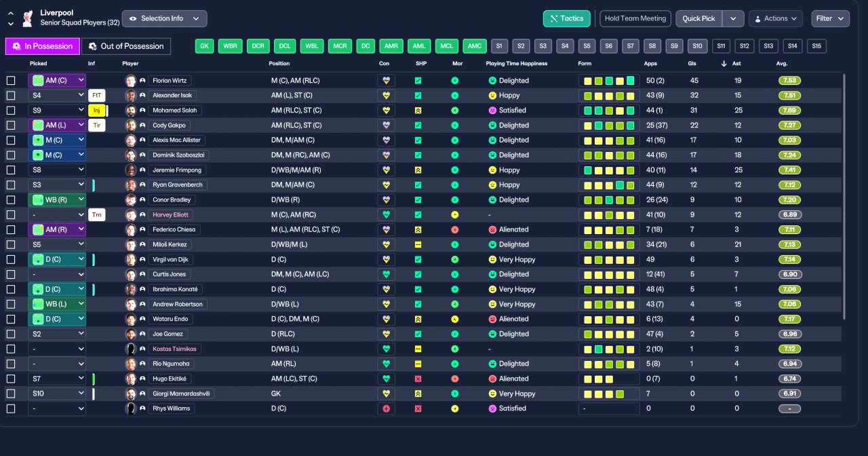Tick the checkbox for Florian Wirtz
Image resolution: width=868 pixels, height=456 pixels.
(x=11, y=80)
